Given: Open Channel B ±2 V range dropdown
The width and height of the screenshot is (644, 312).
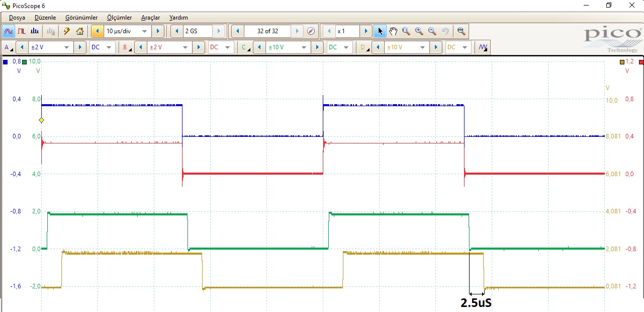Looking at the screenshot, I should [x=186, y=47].
